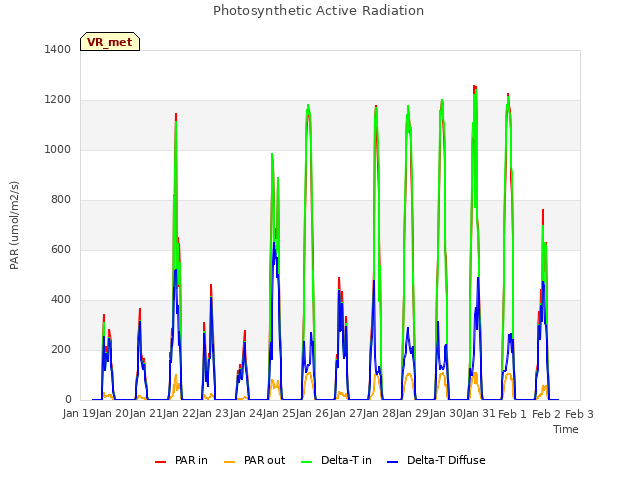The height and width of the screenshot is (480, 640).
Task: Click the Time x-axis label
Action: pos(566,429)
